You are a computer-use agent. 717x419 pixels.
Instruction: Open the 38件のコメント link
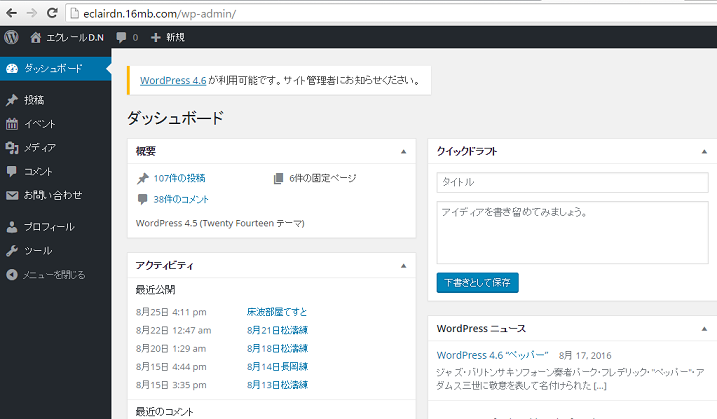(181, 199)
